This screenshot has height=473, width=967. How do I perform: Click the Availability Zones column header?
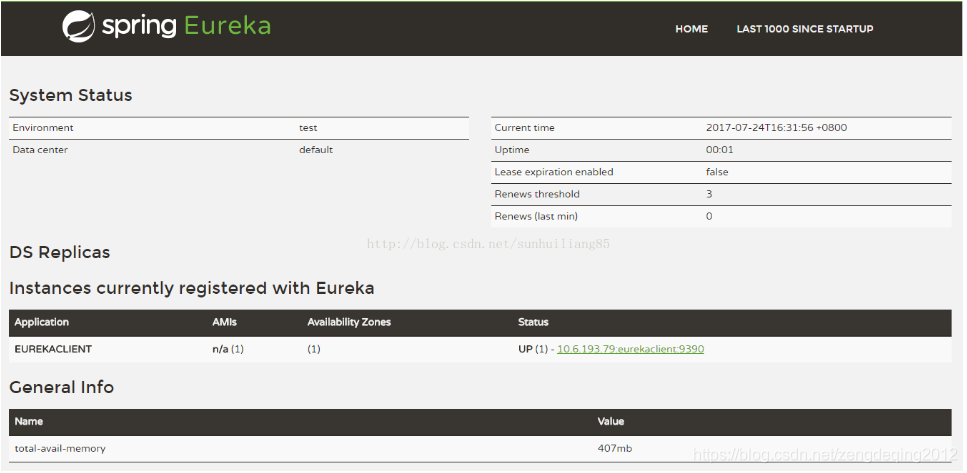pos(349,322)
